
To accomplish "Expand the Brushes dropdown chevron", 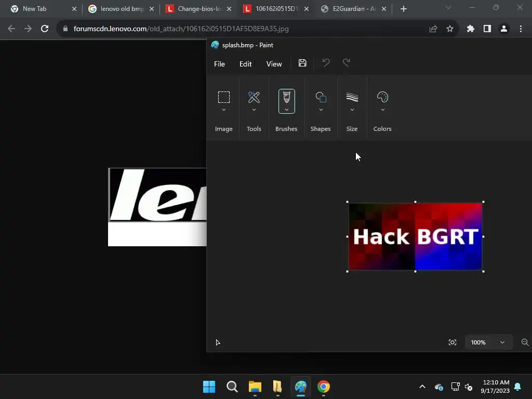I will [287, 110].
